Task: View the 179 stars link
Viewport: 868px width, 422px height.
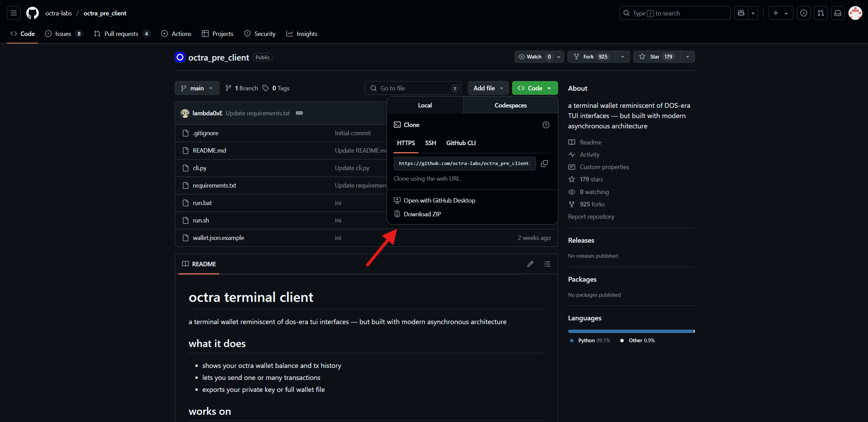Action: click(586, 179)
